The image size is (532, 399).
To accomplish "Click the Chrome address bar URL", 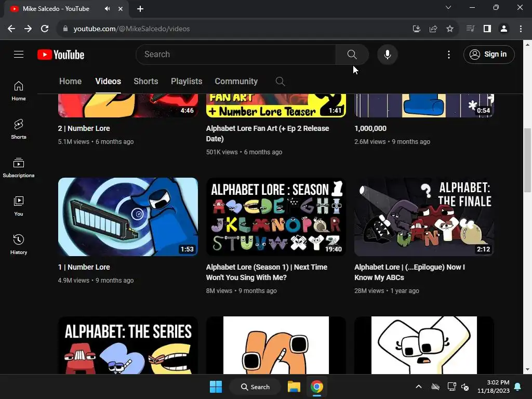I will pos(131,29).
